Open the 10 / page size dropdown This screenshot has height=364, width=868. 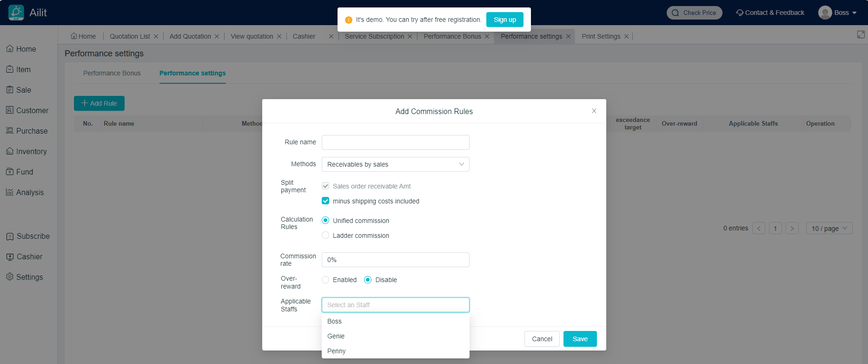pyautogui.click(x=829, y=228)
